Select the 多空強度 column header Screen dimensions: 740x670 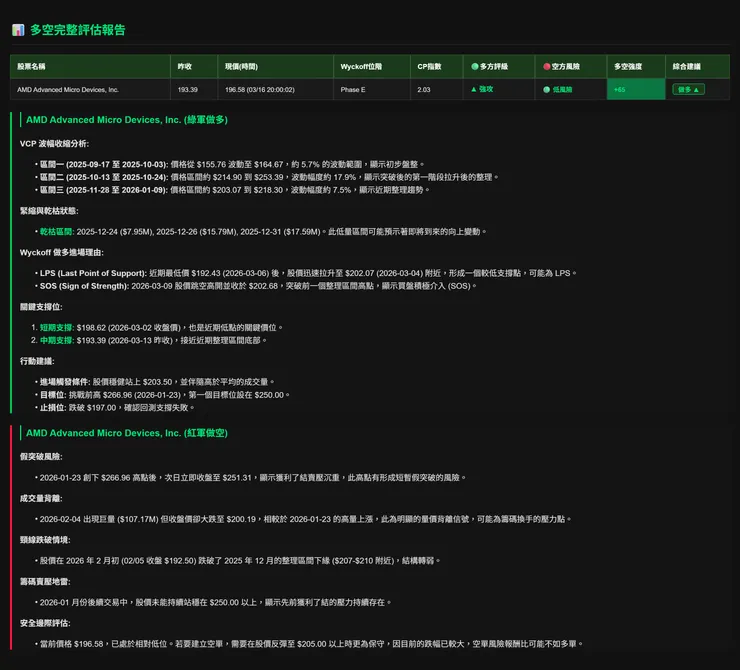tap(636, 67)
